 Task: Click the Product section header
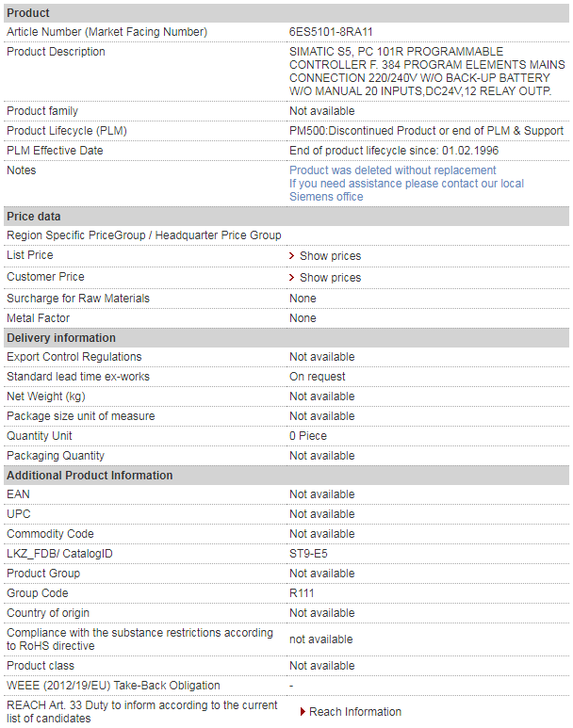28,13
